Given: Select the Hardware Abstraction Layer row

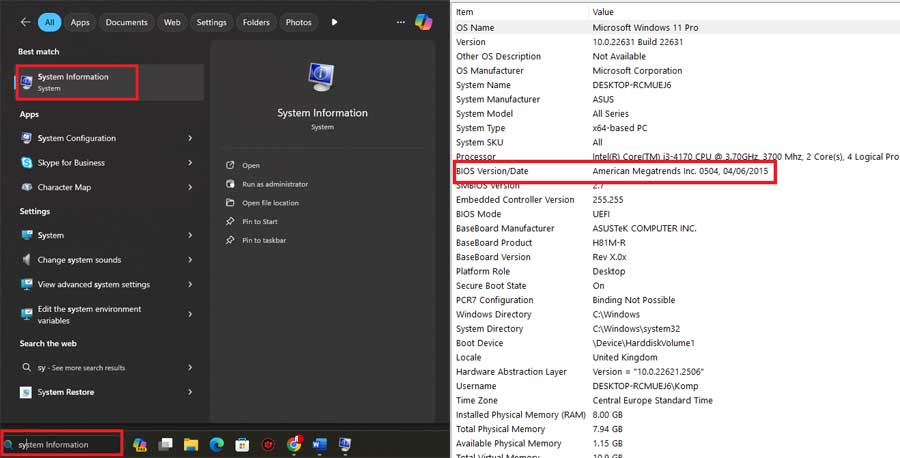Looking at the screenshot, I should coord(676,372).
